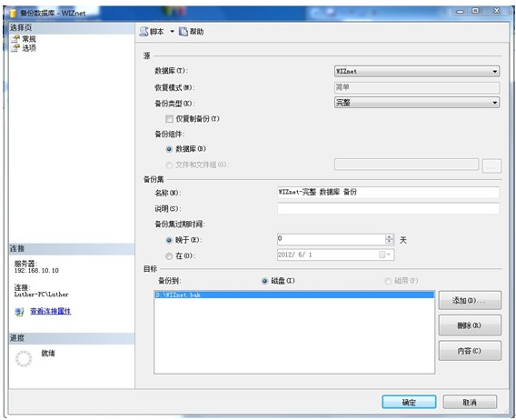516x420 pixels.
Task: Select the 晚于(E) radio button
Action: 169,240
